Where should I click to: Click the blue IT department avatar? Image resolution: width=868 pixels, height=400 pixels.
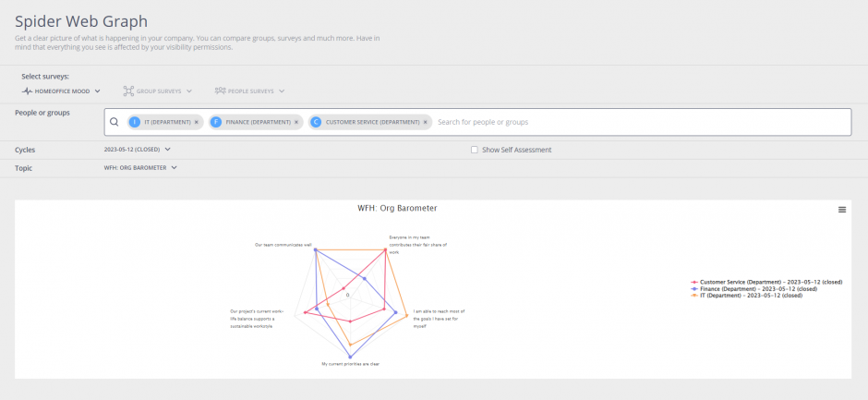pyautogui.click(x=135, y=122)
